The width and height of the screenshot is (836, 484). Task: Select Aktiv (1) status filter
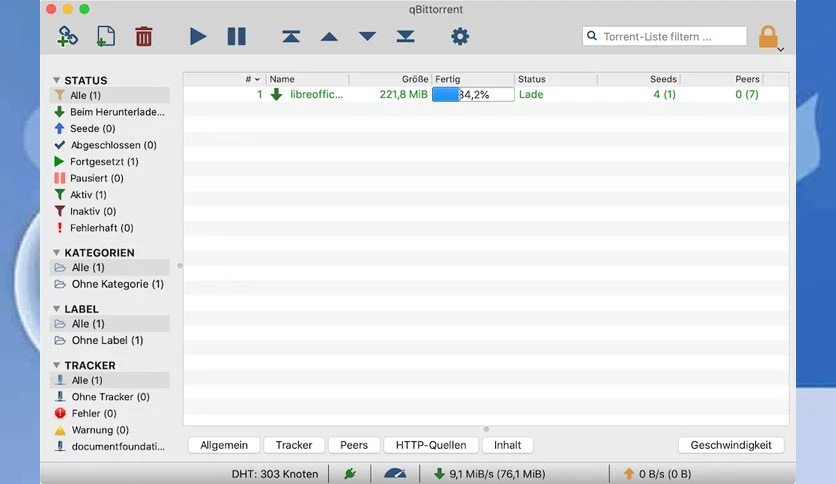point(109,194)
